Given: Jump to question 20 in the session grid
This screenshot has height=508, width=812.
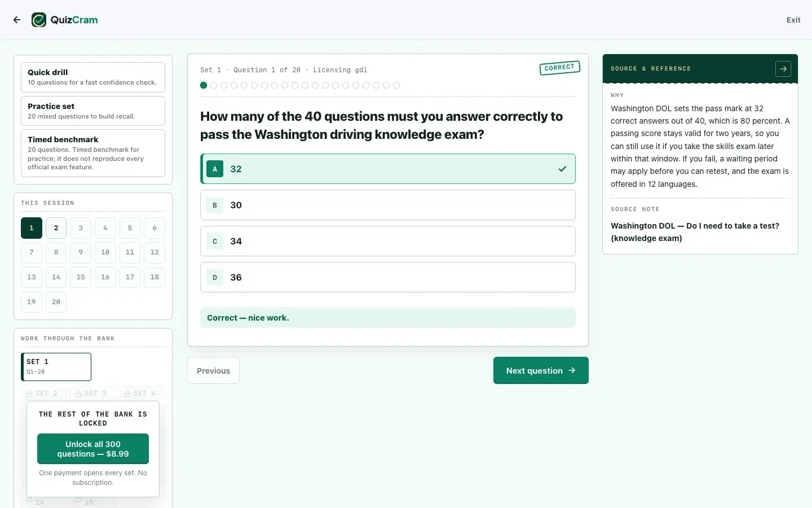Looking at the screenshot, I should pyautogui.click(x=56, y=302).
